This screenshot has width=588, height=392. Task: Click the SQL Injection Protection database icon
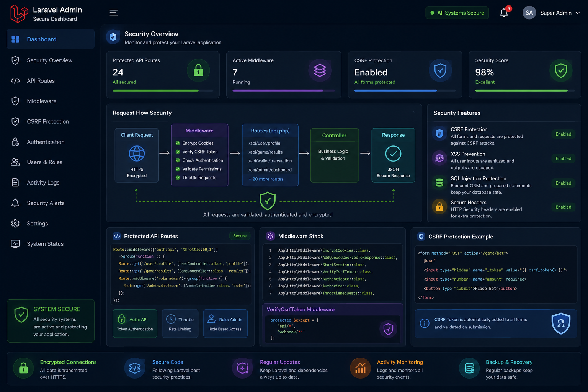click(x=439, y=183)
